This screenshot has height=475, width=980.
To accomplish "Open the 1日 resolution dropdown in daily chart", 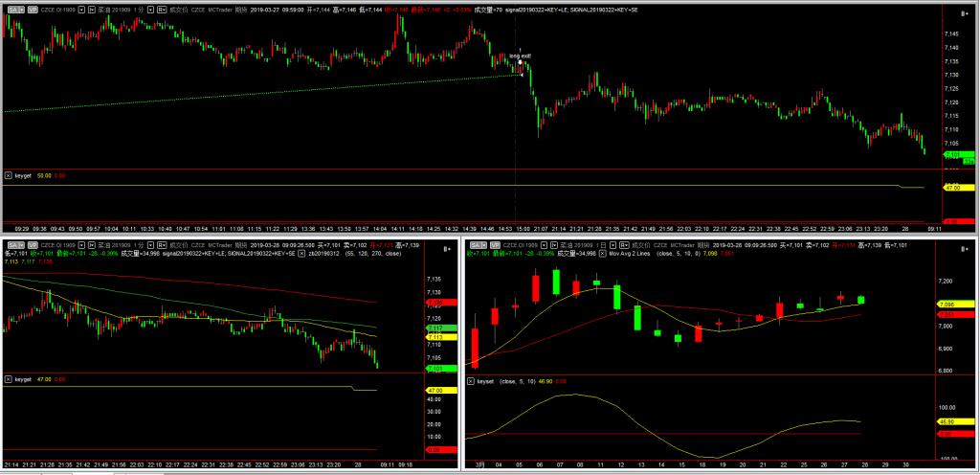I will [x=612, y=245].
